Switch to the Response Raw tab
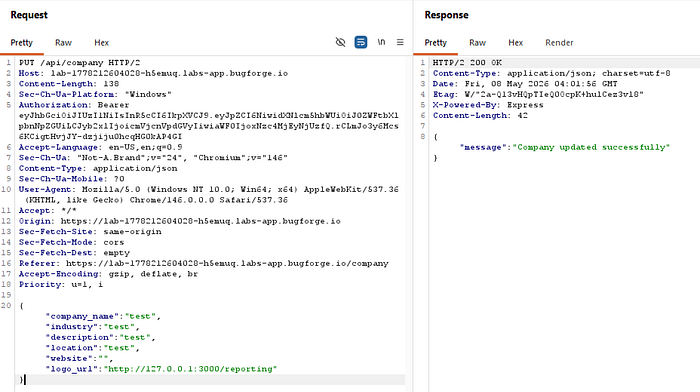 click(x=477, y=43)
